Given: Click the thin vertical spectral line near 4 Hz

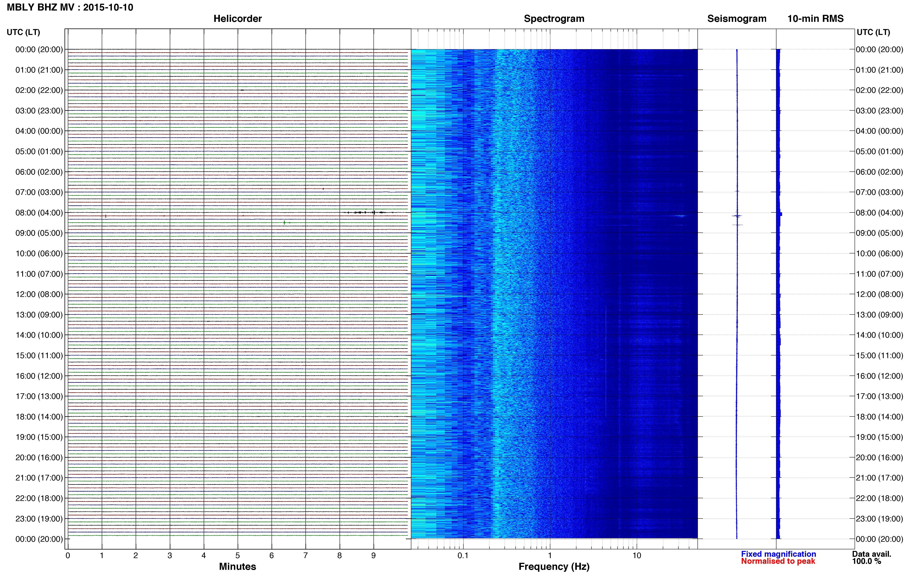Looking at the screenshot, I should pos(606,361).
